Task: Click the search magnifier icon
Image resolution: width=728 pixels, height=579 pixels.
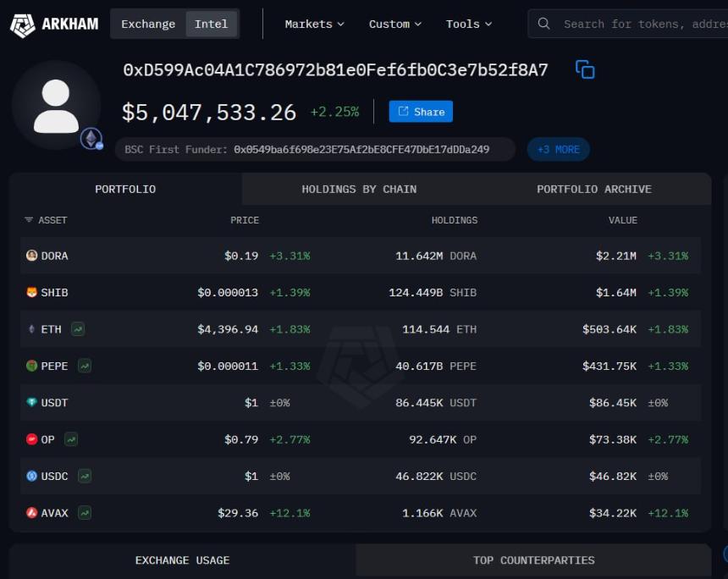Action: tap(543, 24)
